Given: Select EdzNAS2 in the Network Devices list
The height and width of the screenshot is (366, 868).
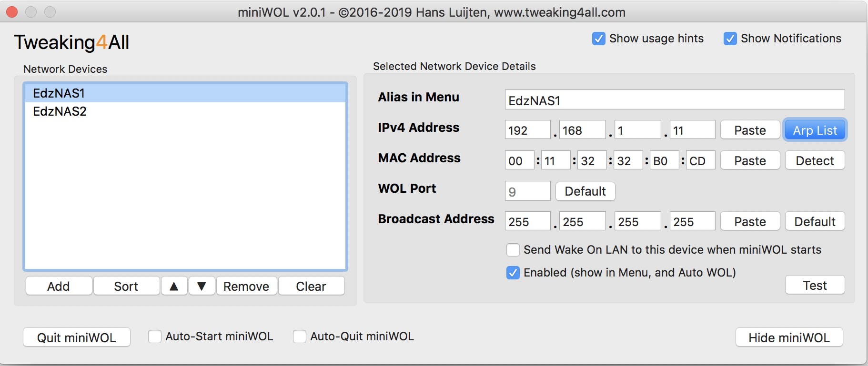Looking at the screenshot, I should click(x=60, y=111).
